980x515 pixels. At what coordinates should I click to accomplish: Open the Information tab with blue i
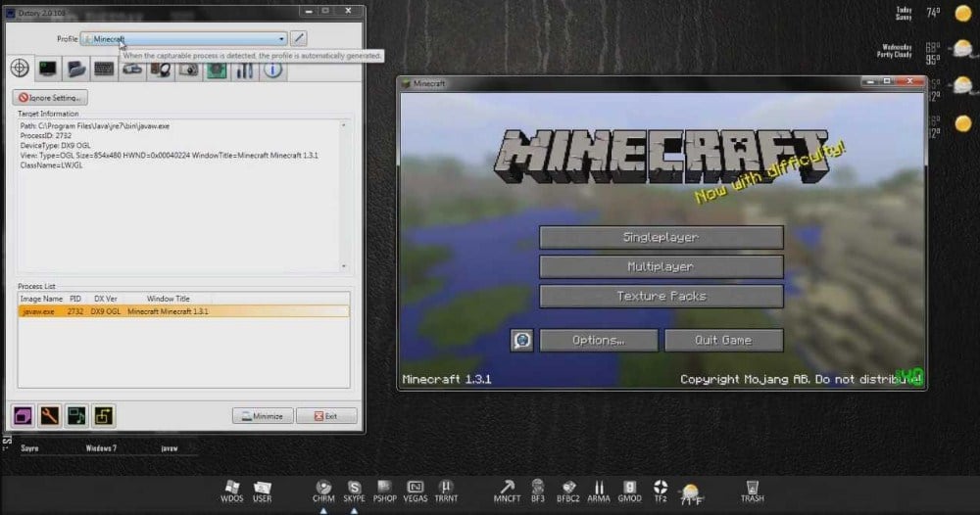272,69
